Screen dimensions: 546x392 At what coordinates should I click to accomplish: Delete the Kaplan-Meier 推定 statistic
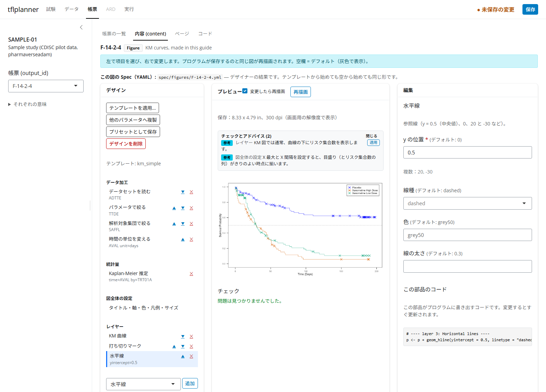(191, 274)
